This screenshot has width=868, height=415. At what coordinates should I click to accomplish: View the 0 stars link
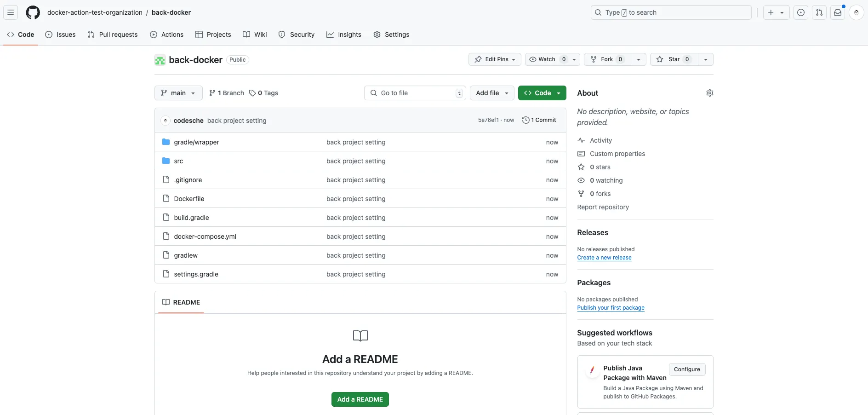click(x=600, y=167)
